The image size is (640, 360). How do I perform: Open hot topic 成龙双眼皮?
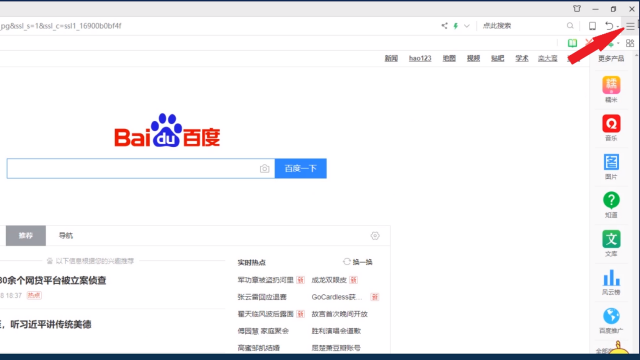pyautogui.click(x=329, y=280)
